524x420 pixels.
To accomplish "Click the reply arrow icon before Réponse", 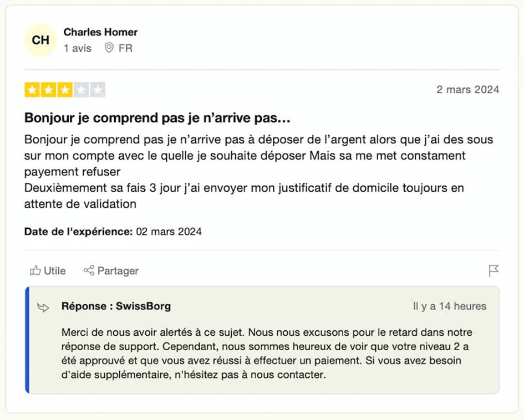I will (x=43, y=307).
